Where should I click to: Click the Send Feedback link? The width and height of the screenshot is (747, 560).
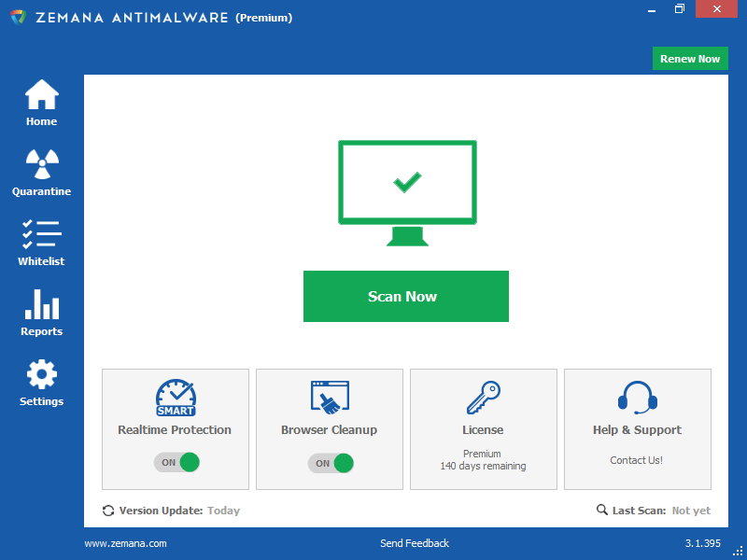pyautogui.click(x=414, y=543)
